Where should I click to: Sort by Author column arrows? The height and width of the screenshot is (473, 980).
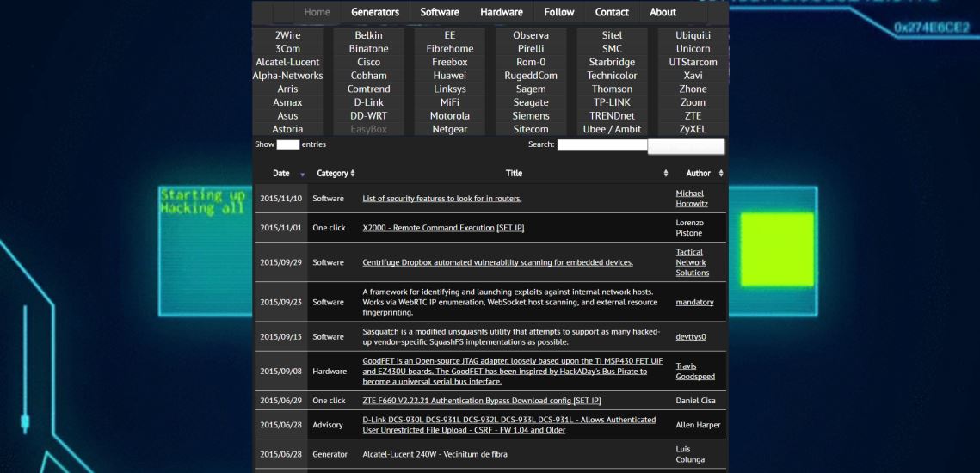(x=721, y=173)
